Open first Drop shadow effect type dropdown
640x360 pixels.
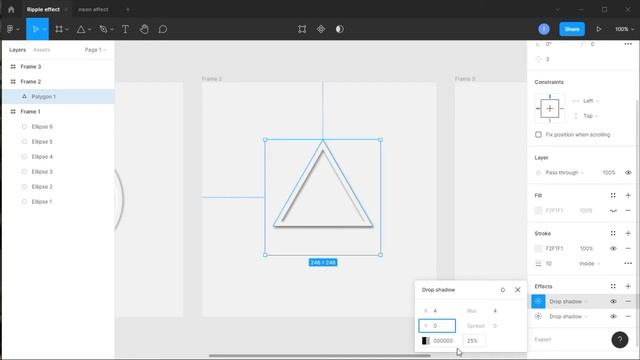tap(568, 301)
